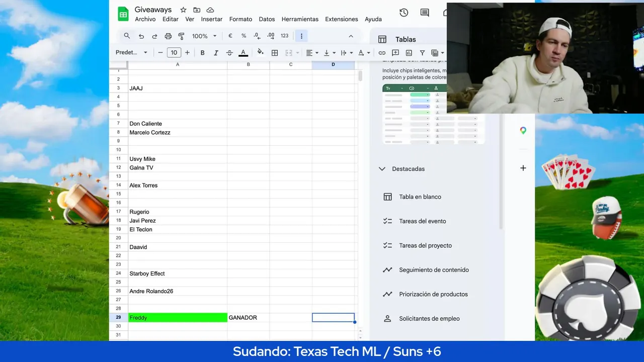The height and width of the screenshot is (362, 644).
Task: Increase font size with plus button
Action: 187,52
